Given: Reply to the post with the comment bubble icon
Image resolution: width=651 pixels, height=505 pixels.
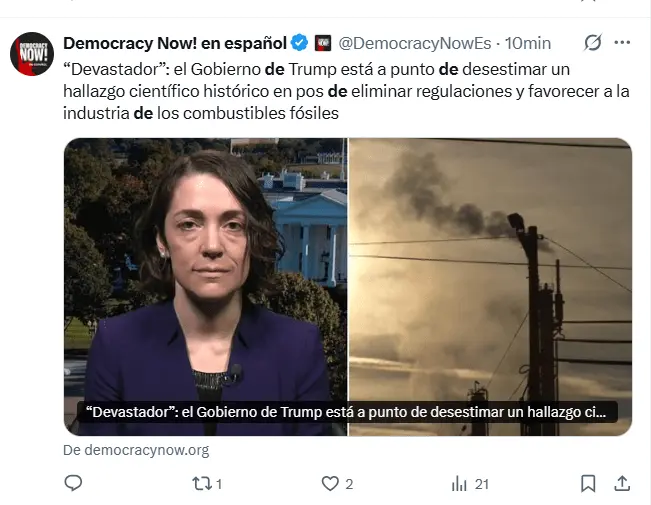Looking at the screenshot, I should click(x=73, y=483).
